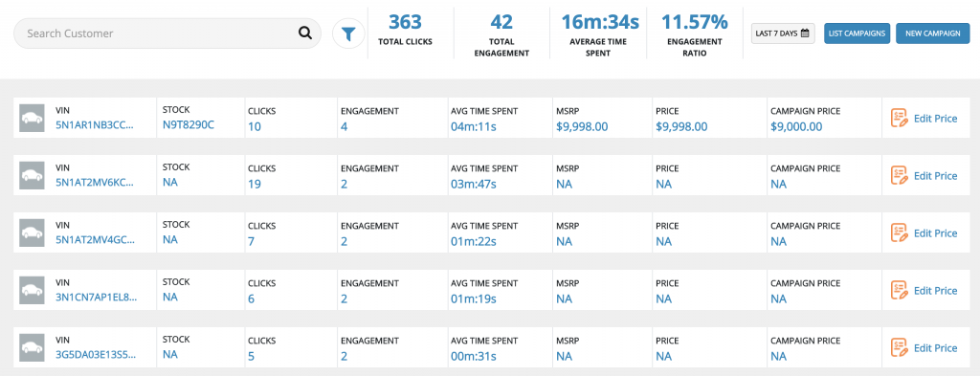Click the List Campaigns button

pyautogui.click(x=857, y=33)
